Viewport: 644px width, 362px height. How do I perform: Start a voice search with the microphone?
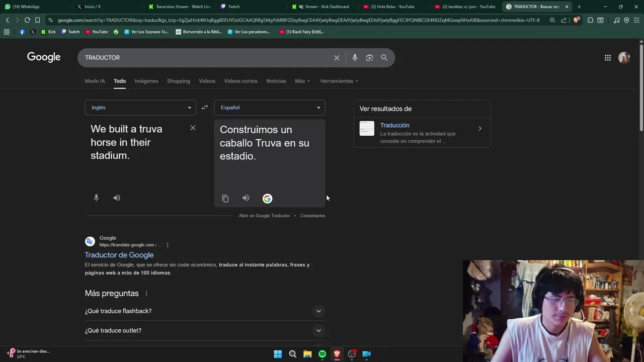pos(355,58)
